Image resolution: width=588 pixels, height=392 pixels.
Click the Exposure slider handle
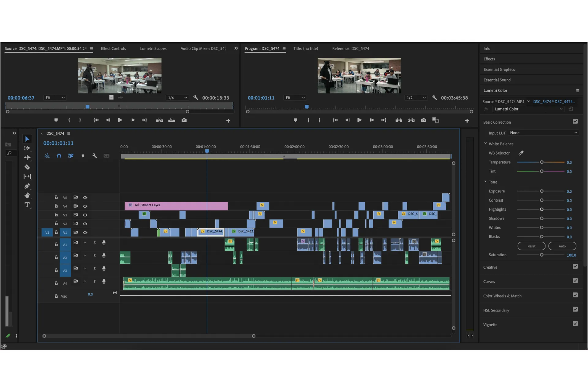tap(541, 191)
